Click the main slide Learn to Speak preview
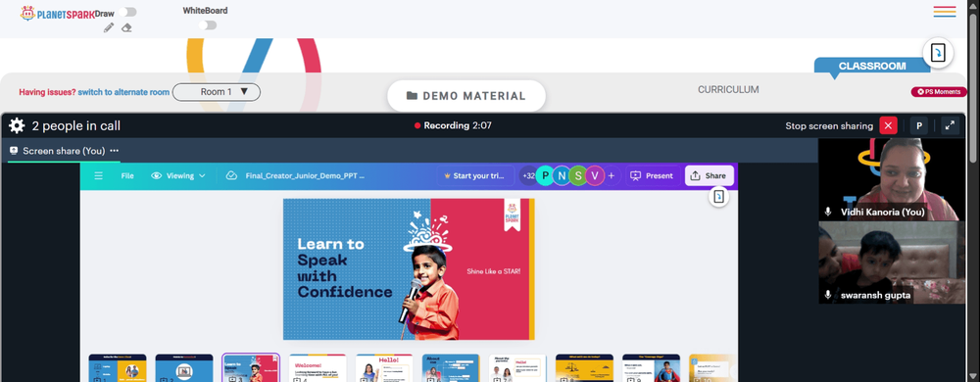 (x=409, y=269)
